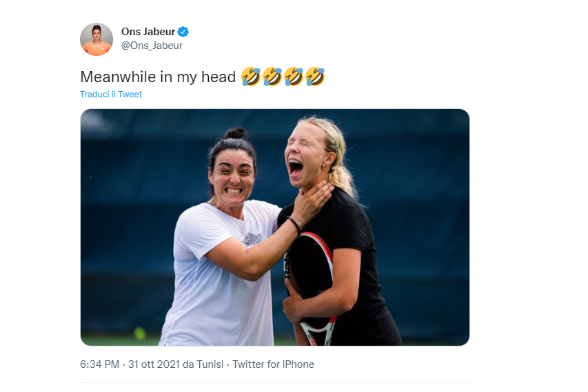
Task: Click the divider line below the timestamp
Action: (x=274, y=382)
